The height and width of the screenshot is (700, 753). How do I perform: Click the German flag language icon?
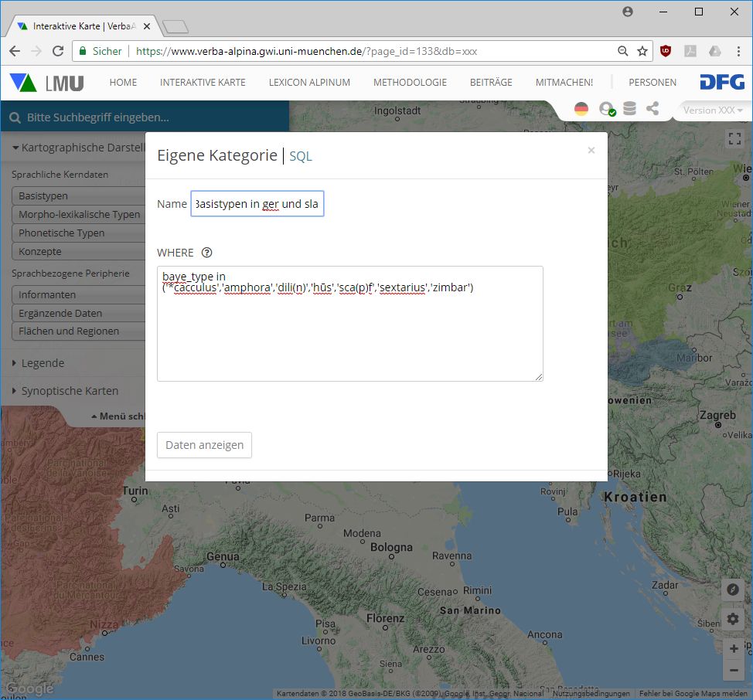click(x=581, y=109)
